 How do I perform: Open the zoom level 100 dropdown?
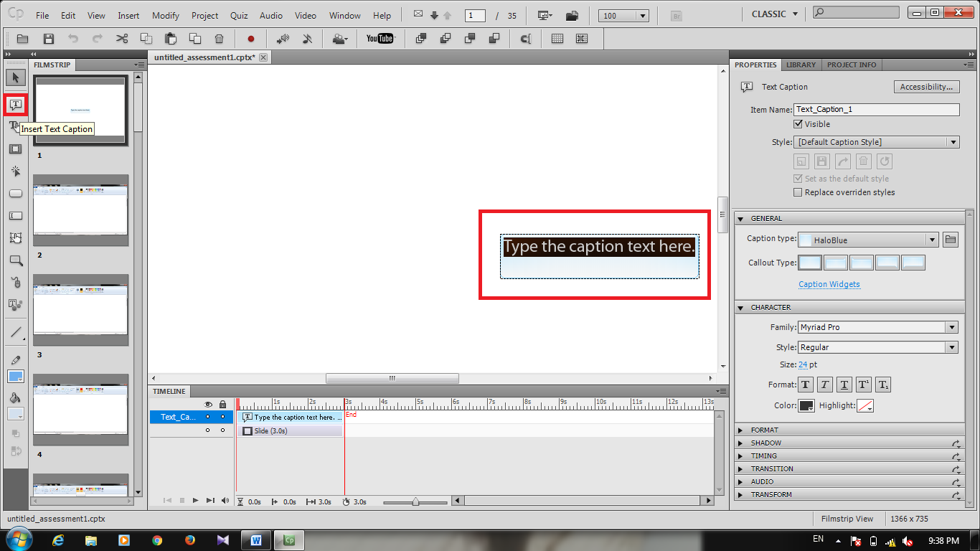pyautogui.click(x=624, y=16)
